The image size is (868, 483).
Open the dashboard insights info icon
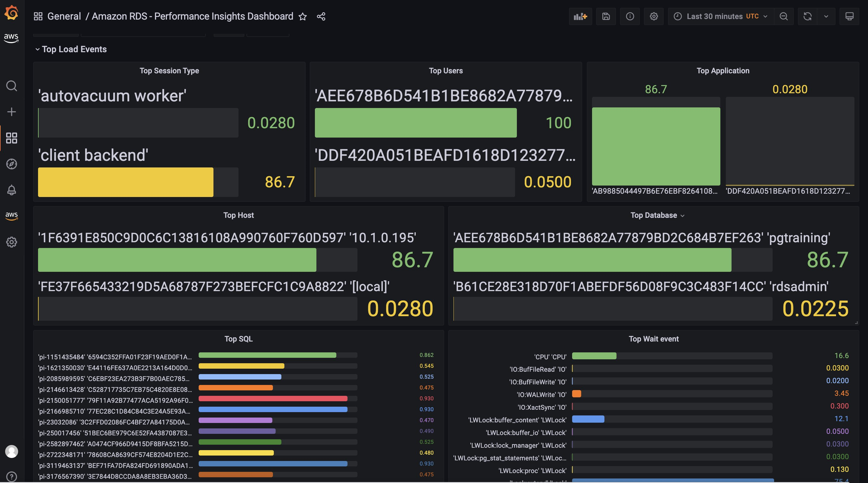tap(630, 17)
